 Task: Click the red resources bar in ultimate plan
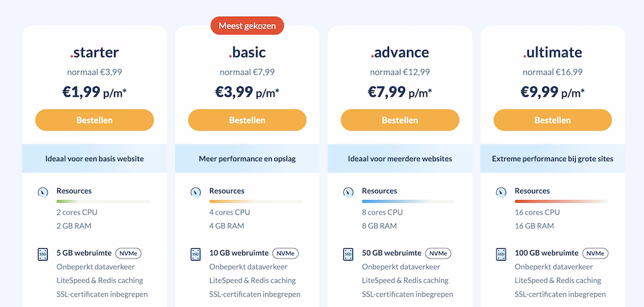(x=562, y=201)
